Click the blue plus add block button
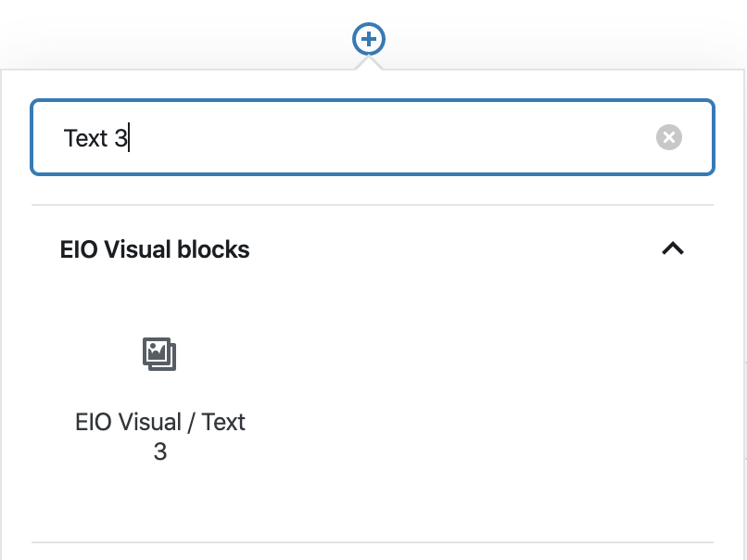The height and width of the screenshot is (560, 747). tap(368, 39)
